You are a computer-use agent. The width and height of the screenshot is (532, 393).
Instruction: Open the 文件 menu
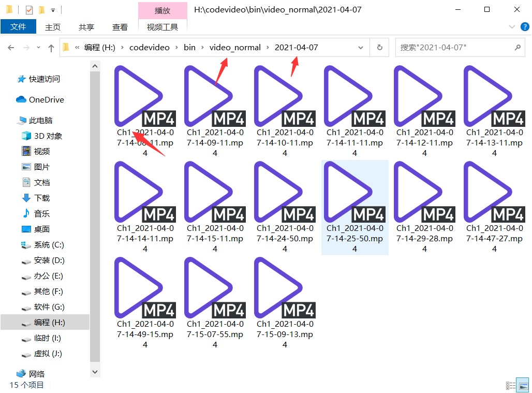pos(18,27)
